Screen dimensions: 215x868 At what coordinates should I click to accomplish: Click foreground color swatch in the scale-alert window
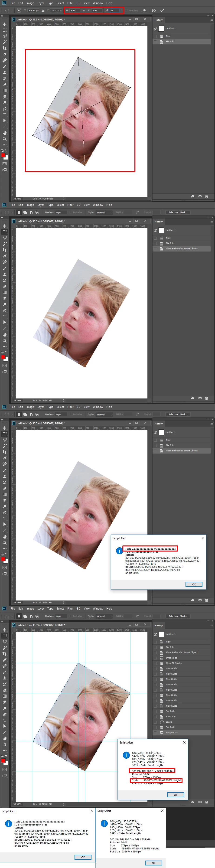click(x=3, y=559)
